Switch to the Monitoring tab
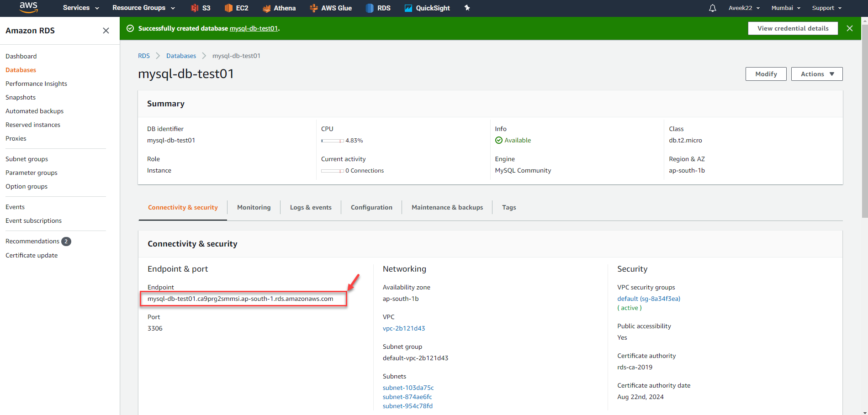 tap(254, 207)
